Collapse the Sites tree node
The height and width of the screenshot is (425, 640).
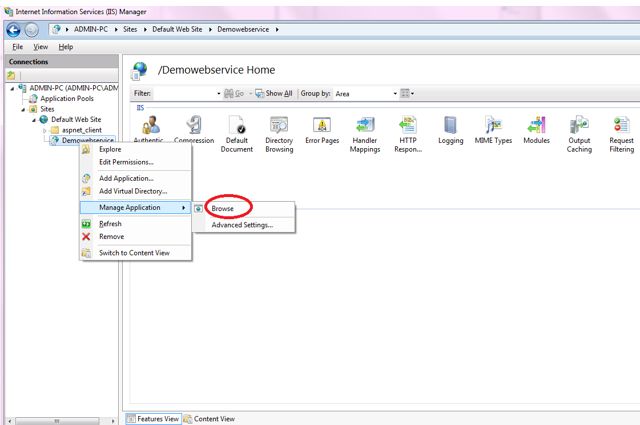click(23, 109)
